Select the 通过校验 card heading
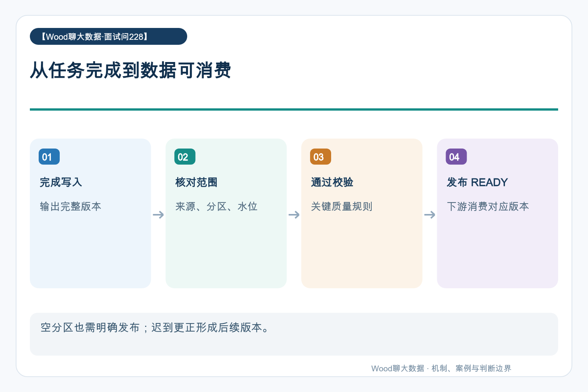The height and width of the screenshot is (392, 588). 332,182
